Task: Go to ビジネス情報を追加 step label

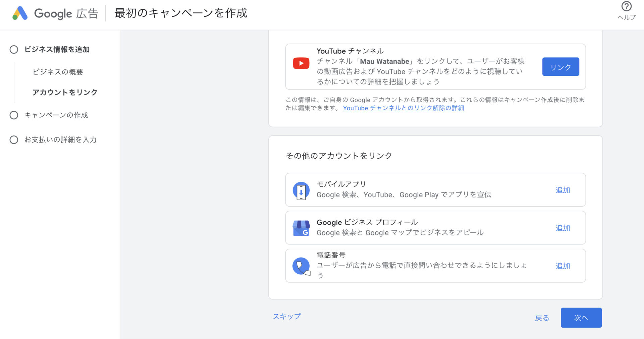Action: (x=57, y=49)
